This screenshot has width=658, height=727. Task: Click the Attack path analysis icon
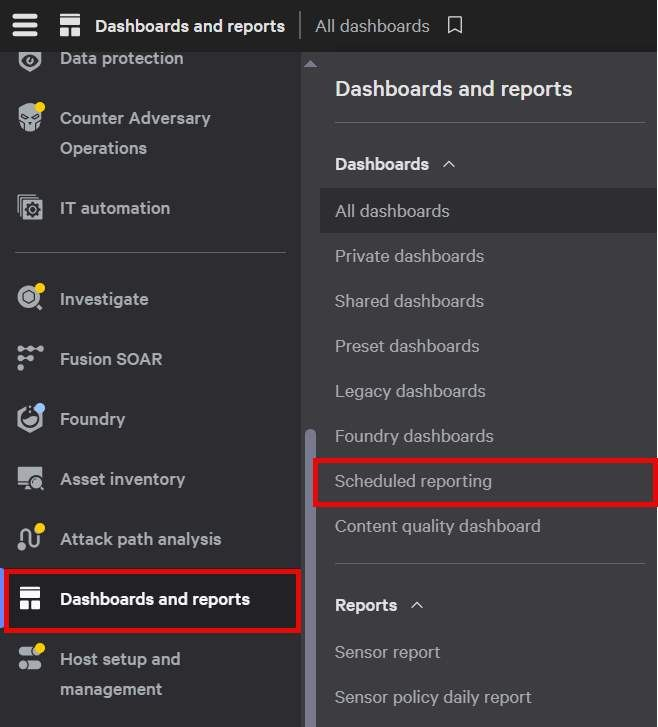click(x=31, y=539)
